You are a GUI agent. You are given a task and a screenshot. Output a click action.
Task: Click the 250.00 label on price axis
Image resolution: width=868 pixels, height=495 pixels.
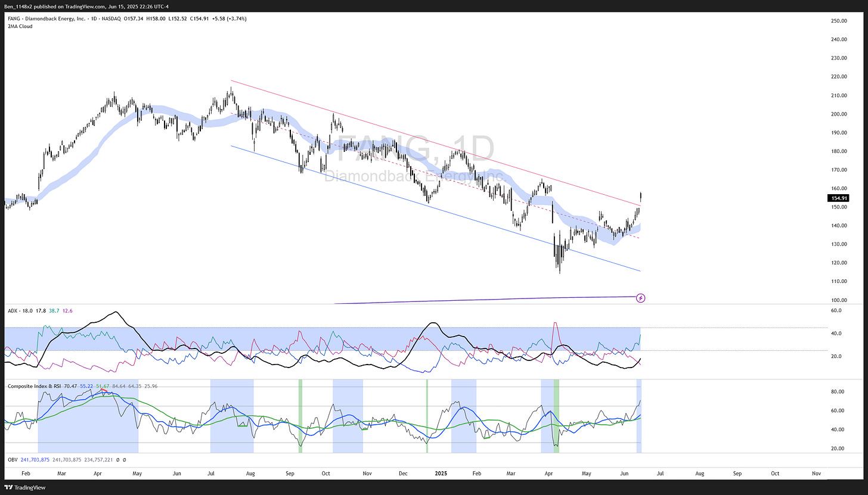click(x=838, y=21)
